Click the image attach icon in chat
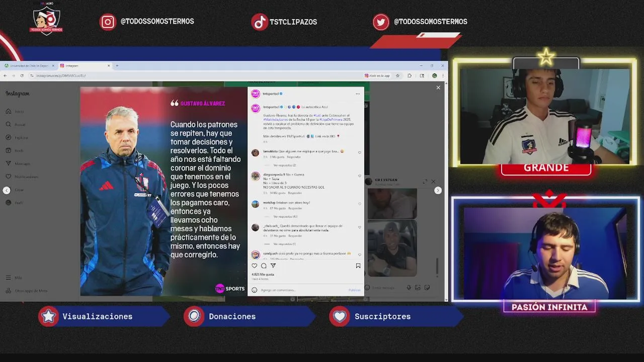This screenshot has width=644, height=362. 418,288
